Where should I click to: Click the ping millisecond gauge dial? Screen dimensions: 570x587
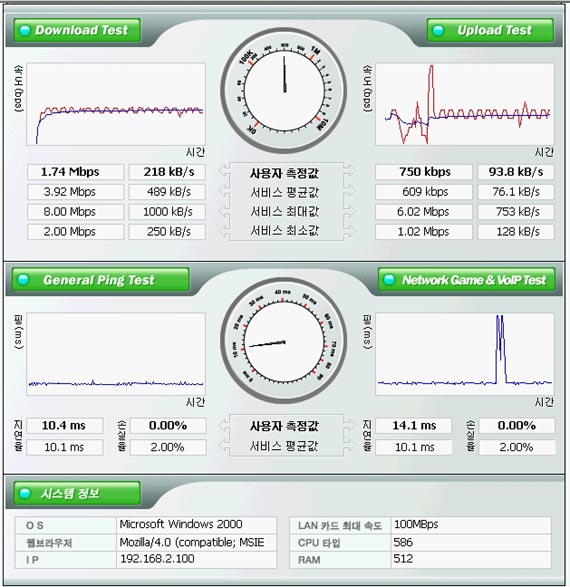(284, 341)
